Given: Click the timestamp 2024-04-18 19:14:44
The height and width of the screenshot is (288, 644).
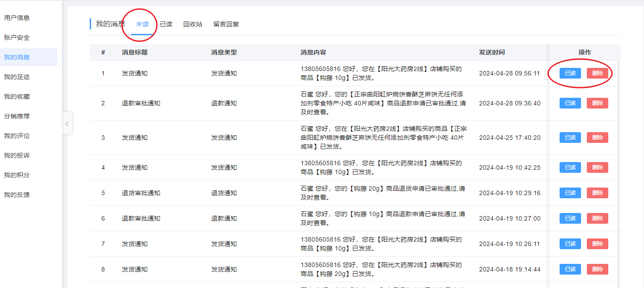Looking at the screenshot, I should click(x=510, y=269).
